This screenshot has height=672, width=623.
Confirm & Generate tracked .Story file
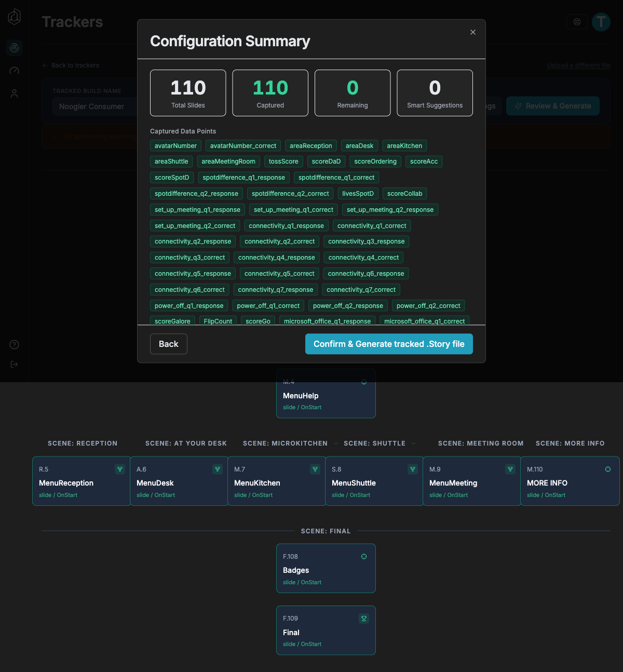tap(389, 344)
